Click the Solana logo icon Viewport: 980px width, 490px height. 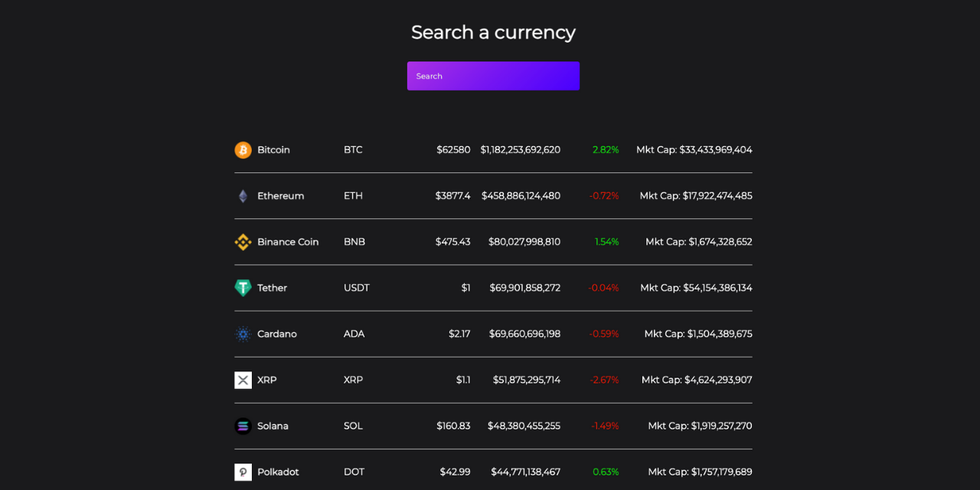243,426
